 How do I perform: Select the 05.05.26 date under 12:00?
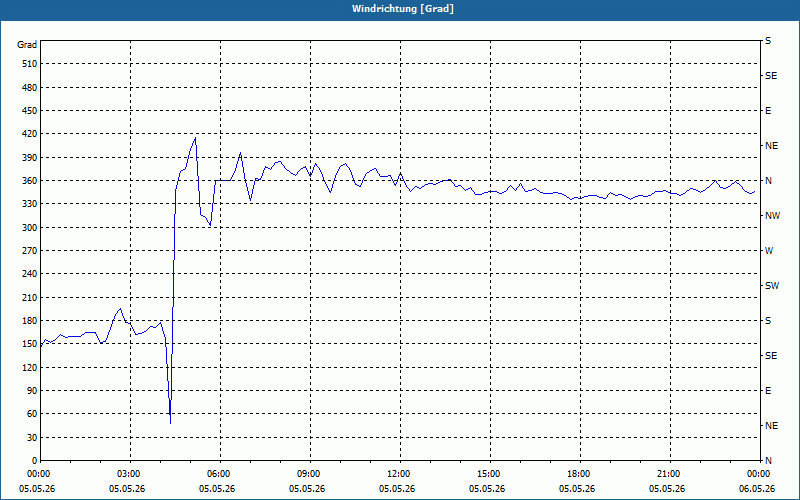click(x=397, y=489)
